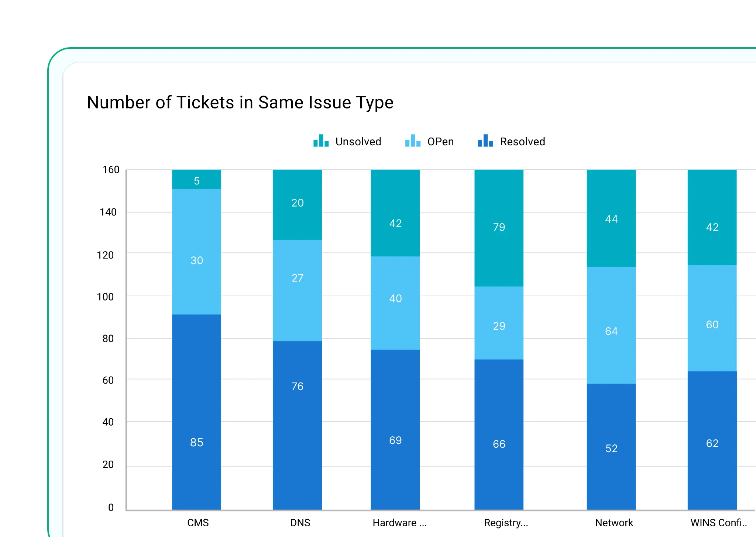Click the OPen legend bar-chart icon
This screenshot has height=537, width=756.
coord(413,141)
